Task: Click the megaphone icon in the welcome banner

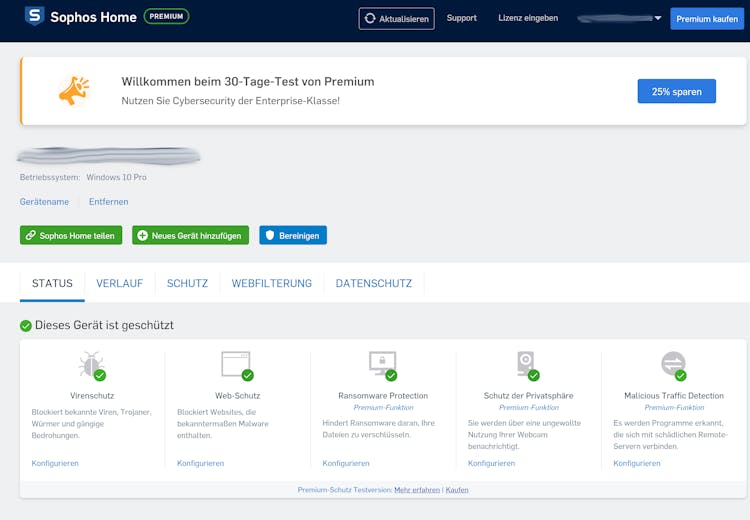Action: coord(74,91)
